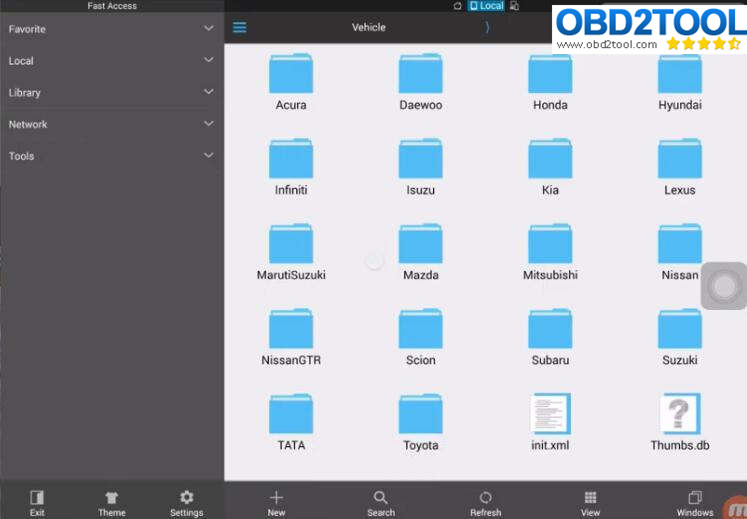Click the Exit icon in bottom bar

point(37,503)
